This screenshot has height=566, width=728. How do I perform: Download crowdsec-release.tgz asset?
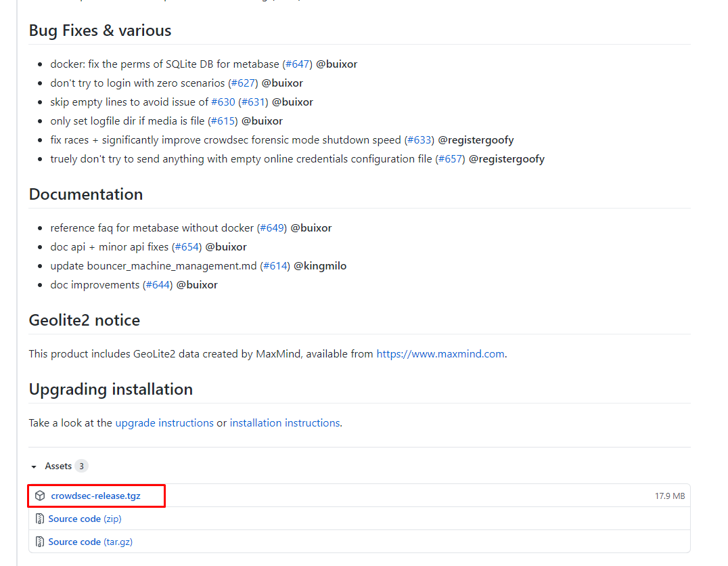tap(95, 496)
